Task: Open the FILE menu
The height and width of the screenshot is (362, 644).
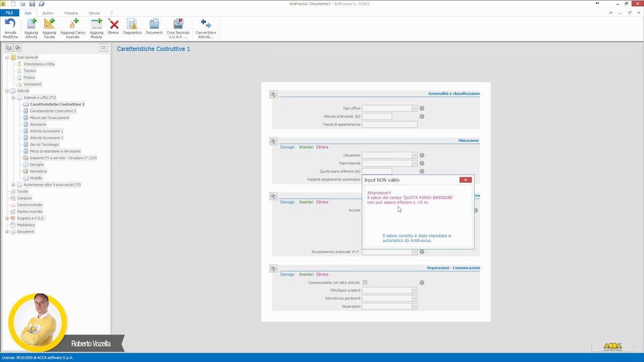Action: [10, 13]
